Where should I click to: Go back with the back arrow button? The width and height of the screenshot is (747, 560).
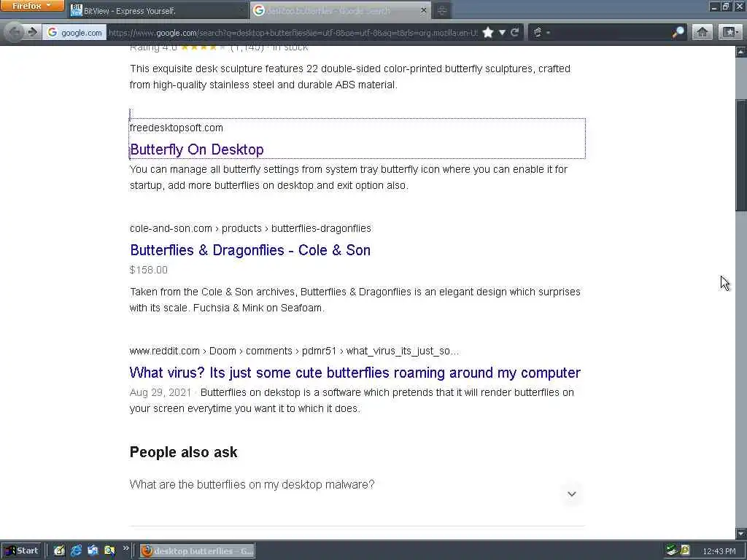coord(15,32)
